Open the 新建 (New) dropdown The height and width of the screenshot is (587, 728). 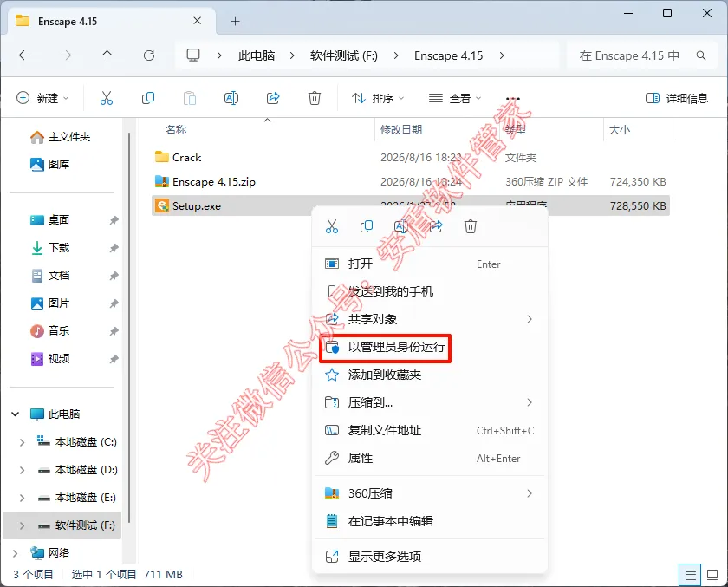coord(42,98)
